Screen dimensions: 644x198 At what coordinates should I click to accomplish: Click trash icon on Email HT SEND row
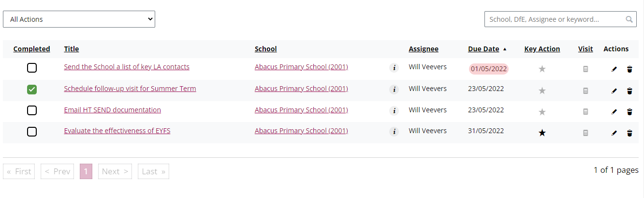629,112
